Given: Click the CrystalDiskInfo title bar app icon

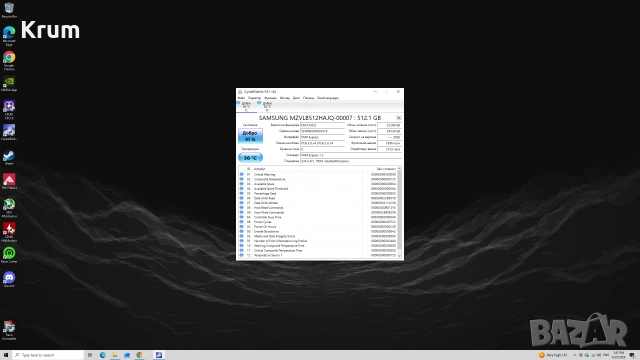Looking at the screenshot, I should pyautogui.click(x=240, y=92).
